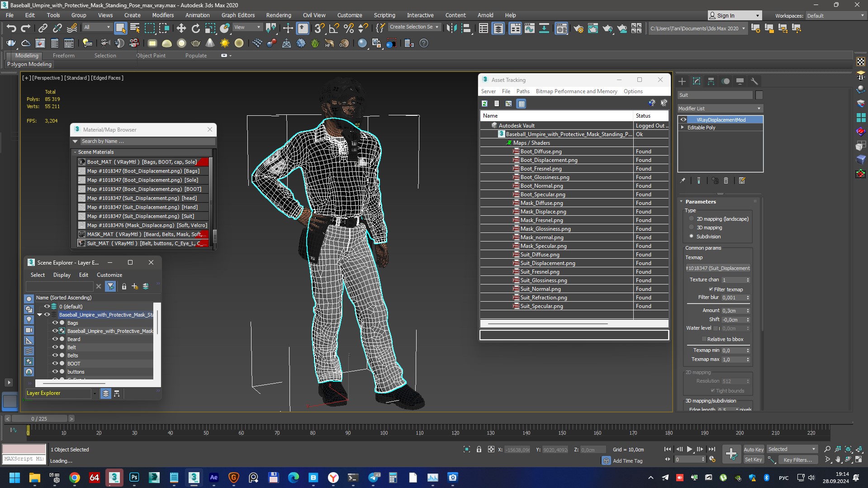Image resolution: width=868 pixels, height=488 pixels.
Task: Select the Select and Rotate tool
Action: (196, 28)
